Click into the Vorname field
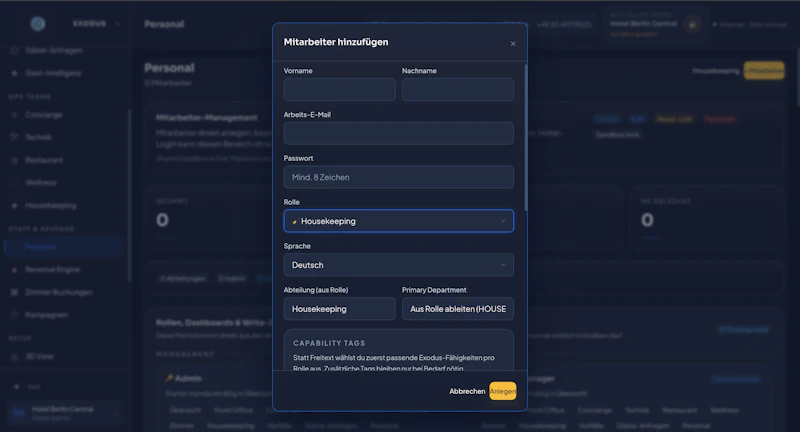 pyautogui.click(x=339, y=89)
